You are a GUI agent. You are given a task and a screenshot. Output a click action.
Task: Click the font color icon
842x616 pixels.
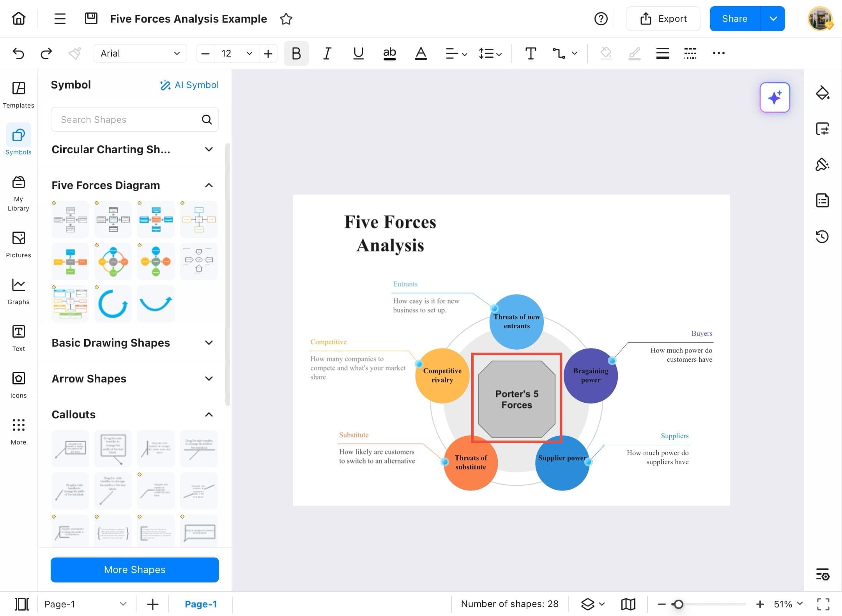pos(421,53)
